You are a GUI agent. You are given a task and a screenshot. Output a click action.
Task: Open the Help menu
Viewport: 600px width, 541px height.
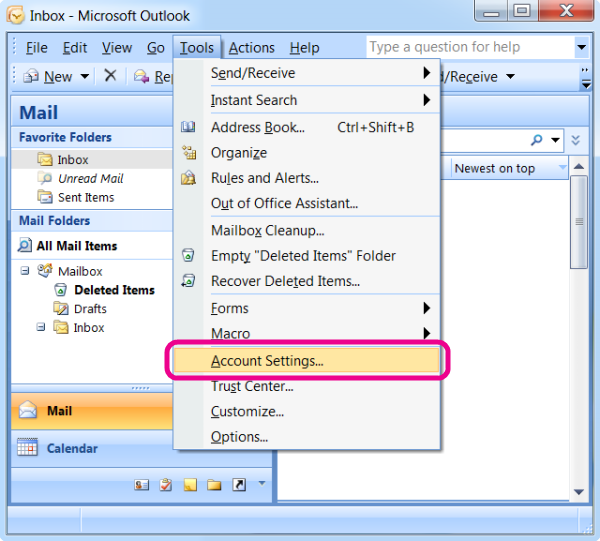click(304, 48)
